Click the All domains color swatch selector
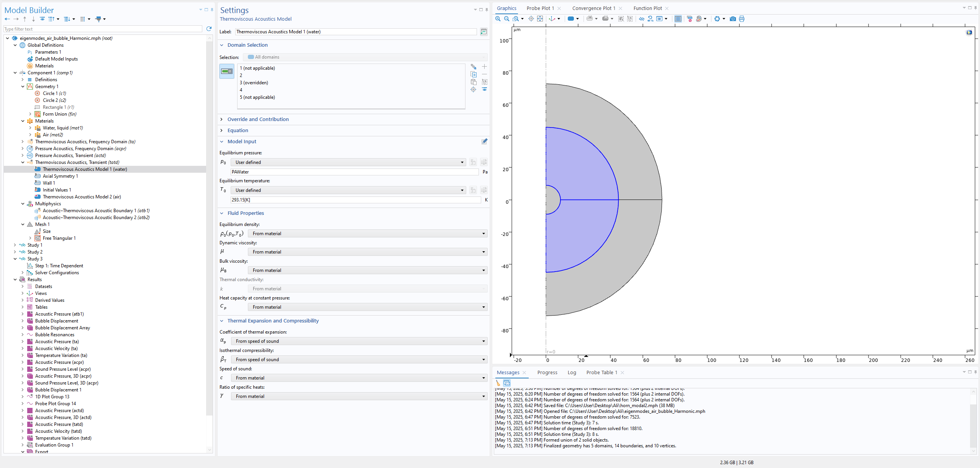 [251, 57]
